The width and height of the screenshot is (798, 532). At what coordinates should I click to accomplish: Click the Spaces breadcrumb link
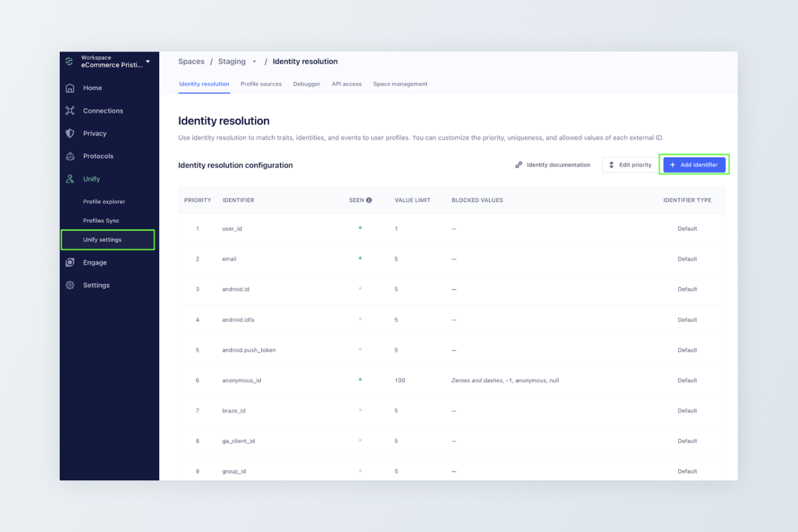click(x=191, y=62)
